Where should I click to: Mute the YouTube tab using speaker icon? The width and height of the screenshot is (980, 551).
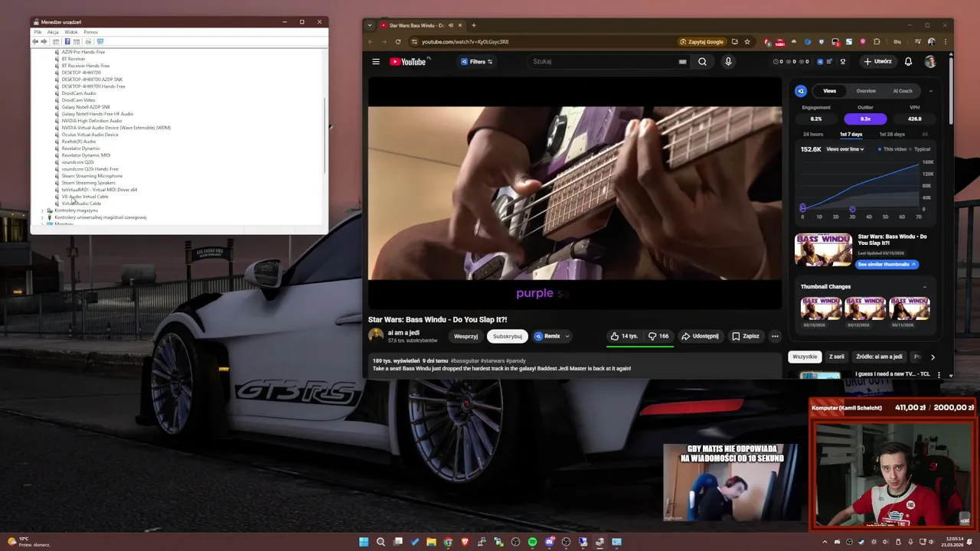[450, 25]
